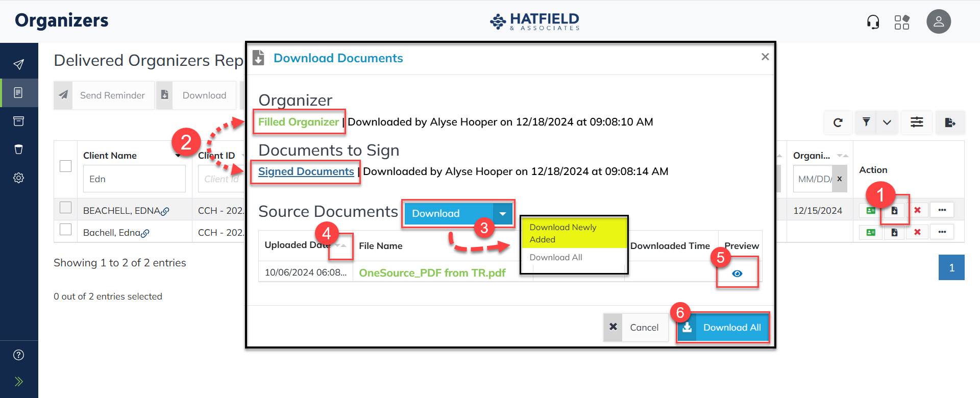This screenshot has width=980, height=398.
Task: Click the paper plane sidebar icon
Action: point(19,64)
